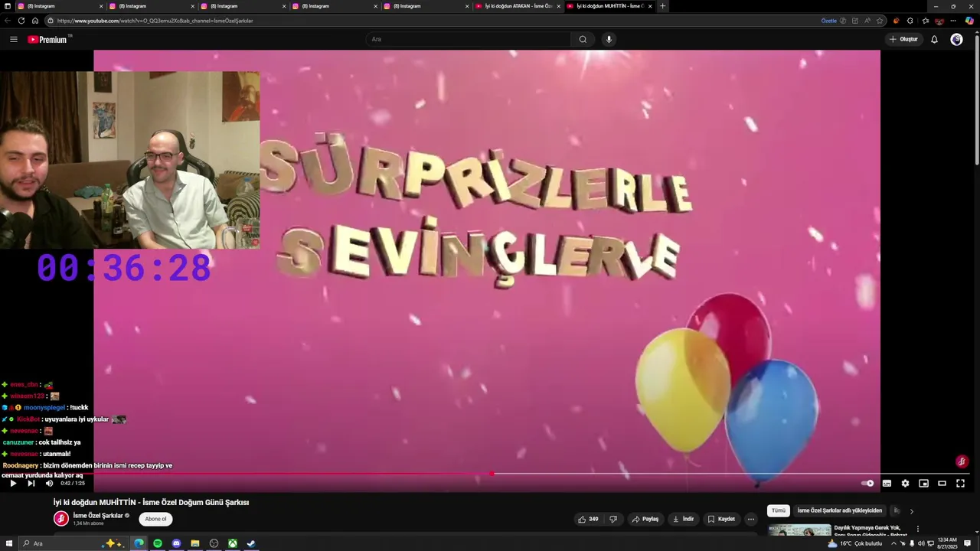The image size is (980, 551).
Task: Go to browser home page icon
Action: 34,21
